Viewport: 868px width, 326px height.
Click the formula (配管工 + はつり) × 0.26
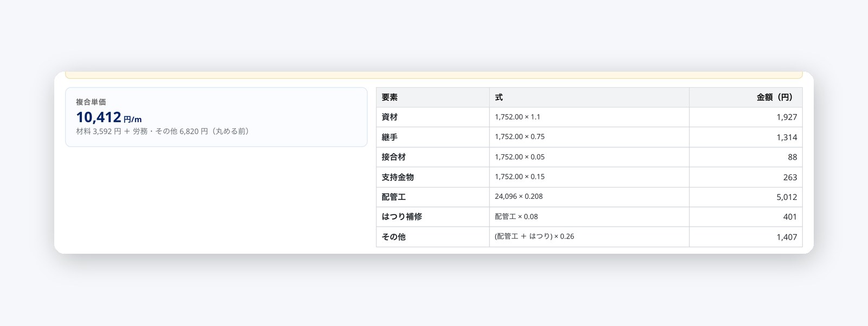click(534, 236)
